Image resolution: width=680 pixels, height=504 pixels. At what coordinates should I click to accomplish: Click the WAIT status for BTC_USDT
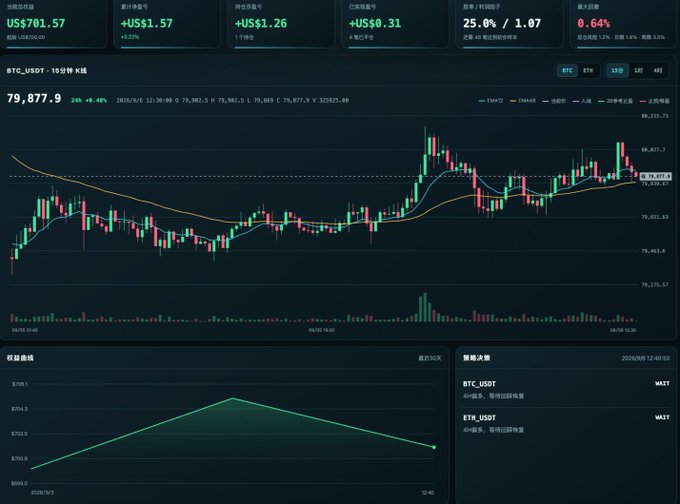pos(662,383)
